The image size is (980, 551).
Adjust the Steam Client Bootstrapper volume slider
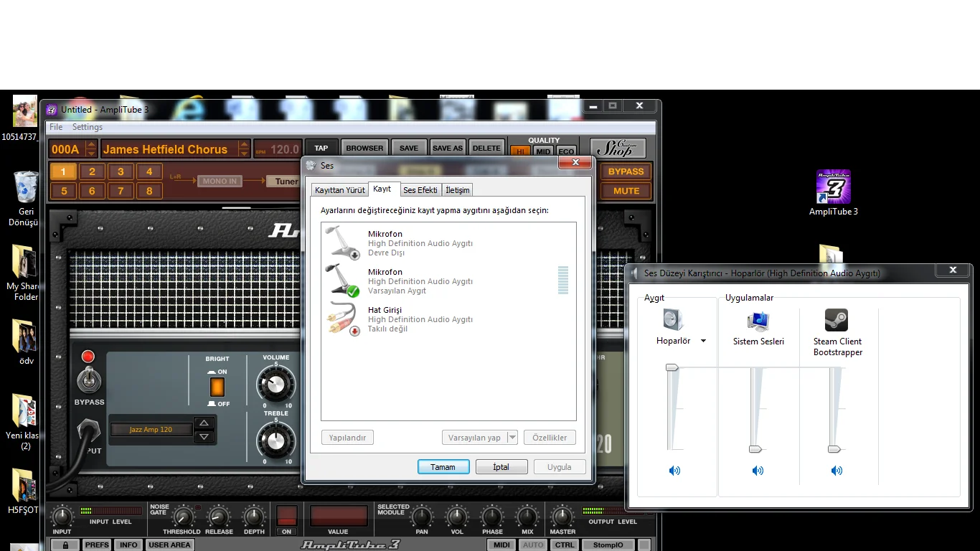(834, 449)
